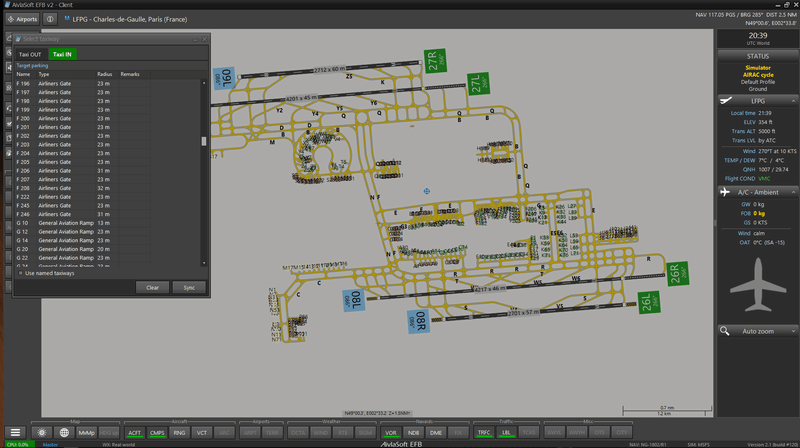Viewport: 800px width, 448px height.
Task: Click the parking list scrollbar
Action: pyautogui.click(x=204, y=141)
